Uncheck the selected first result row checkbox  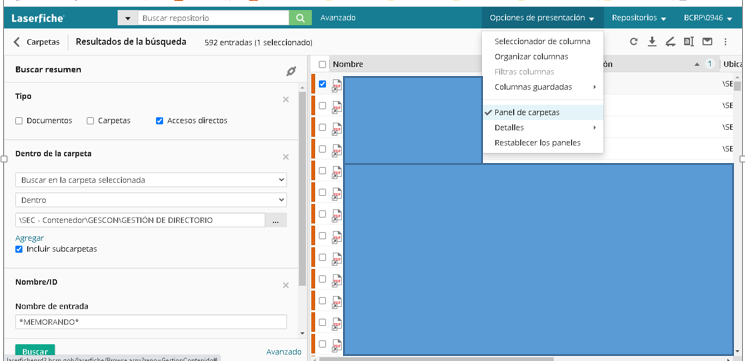pos(323,84)
